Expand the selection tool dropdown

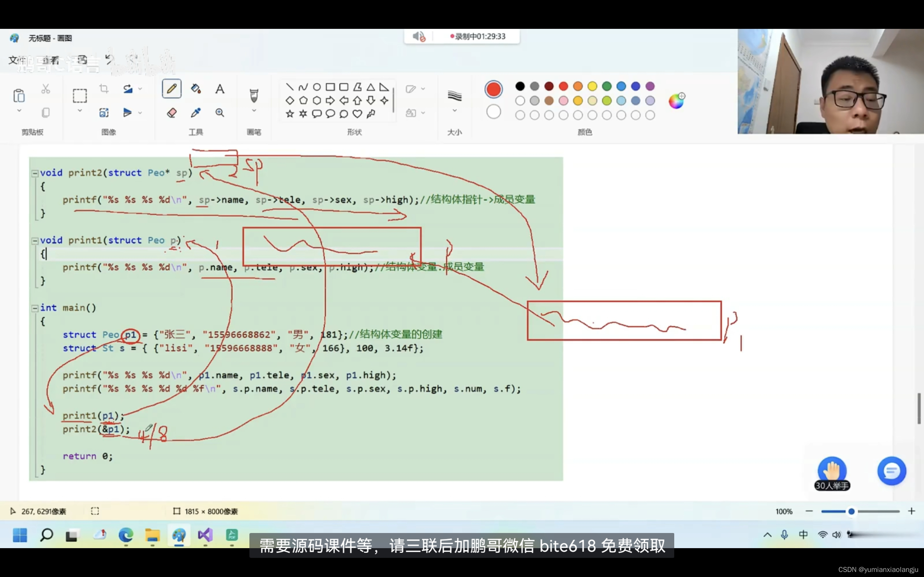point(80,111)
